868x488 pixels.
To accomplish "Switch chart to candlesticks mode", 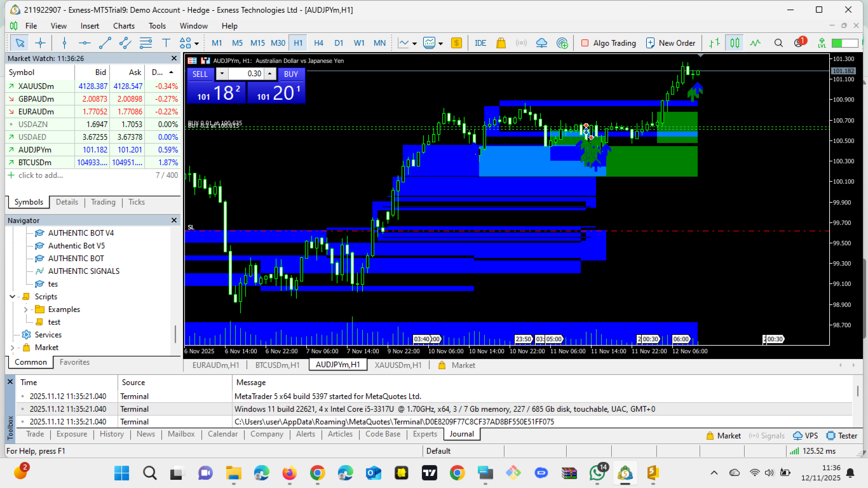I will [x=735, y=43].
